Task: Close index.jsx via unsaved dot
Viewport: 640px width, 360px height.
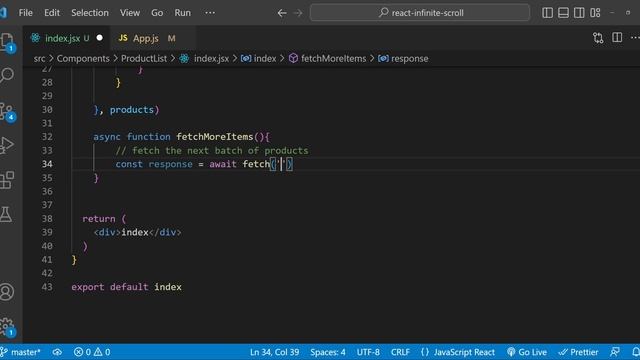Action: click(x=100, y=38)
